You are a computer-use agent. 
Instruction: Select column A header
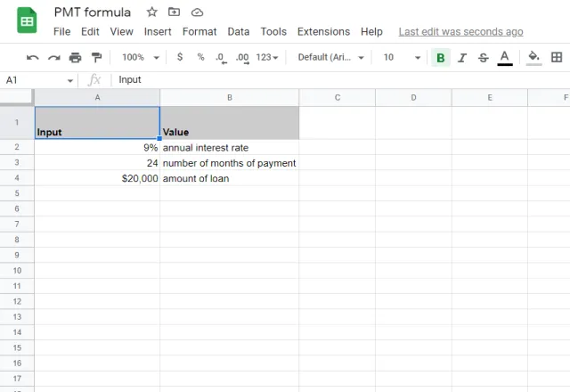(97, 97)
